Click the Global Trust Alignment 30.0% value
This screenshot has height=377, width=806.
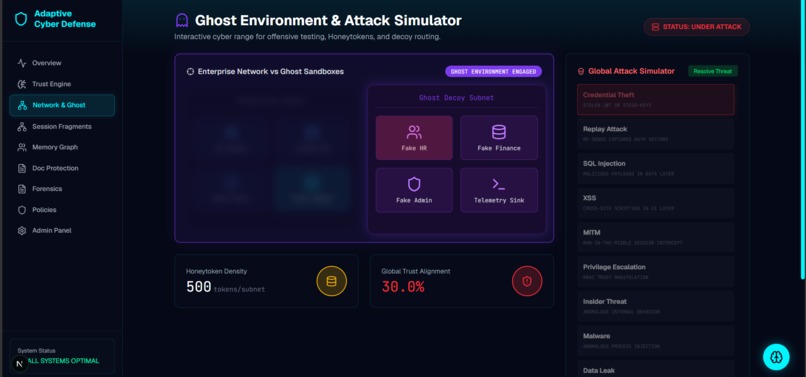click(x=403, y=287)
